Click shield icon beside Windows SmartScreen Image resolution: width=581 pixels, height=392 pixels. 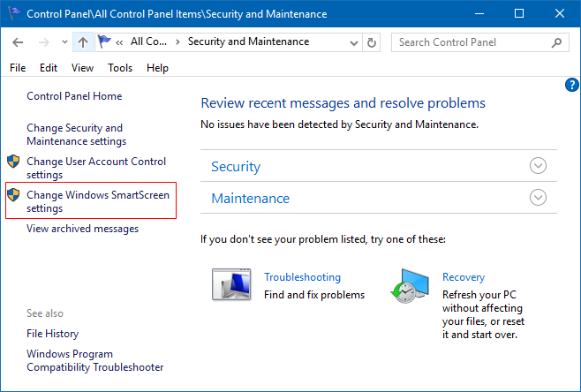(13, 194)
